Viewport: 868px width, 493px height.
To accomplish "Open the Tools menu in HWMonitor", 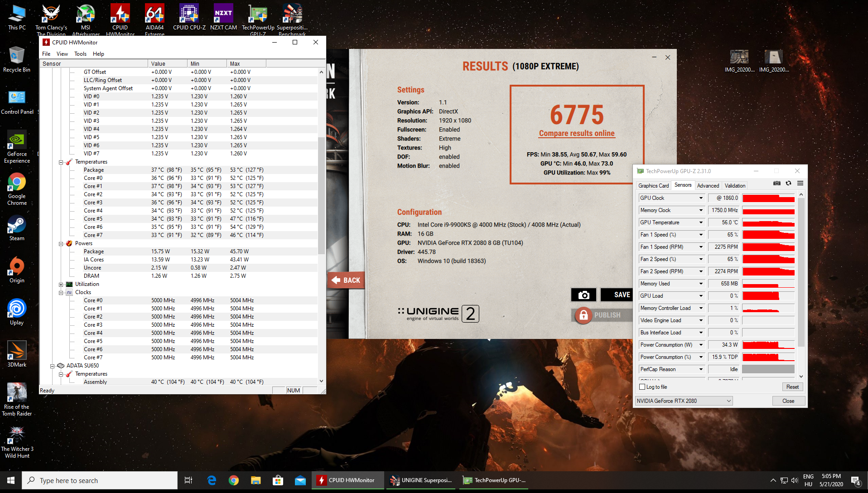I will click(x=80, y=54).
